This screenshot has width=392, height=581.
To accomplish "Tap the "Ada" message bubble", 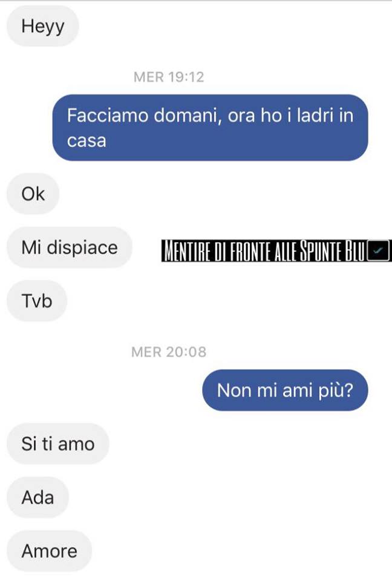I will point(38,497).
